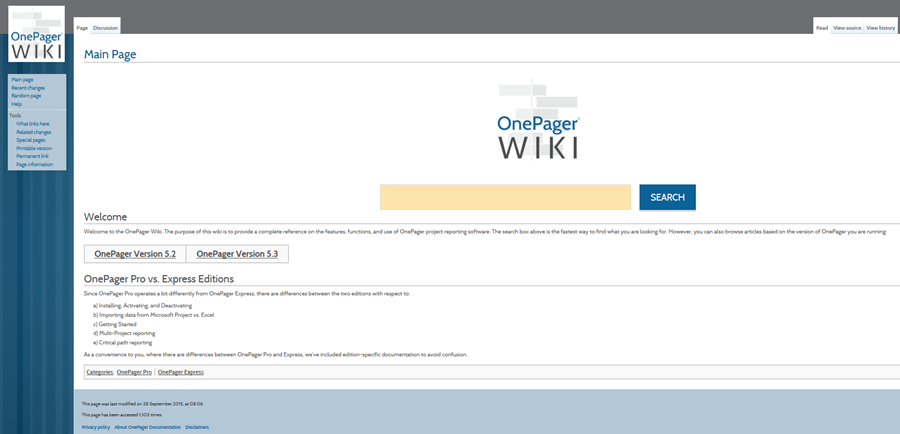Go to a Random page
The image size is (900, 434).
tap(26, 96)
